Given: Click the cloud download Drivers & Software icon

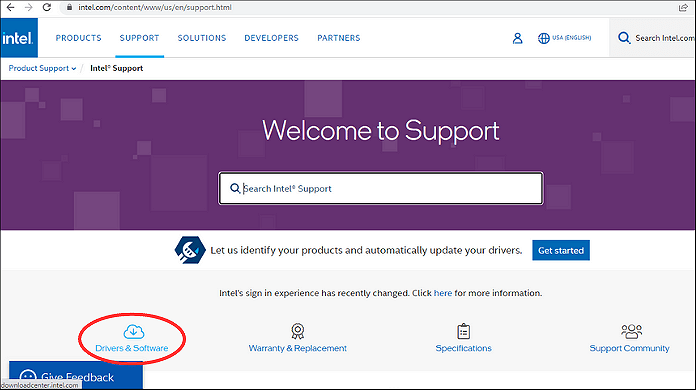Looking at the screenshot, I should [x=134, y=331].
